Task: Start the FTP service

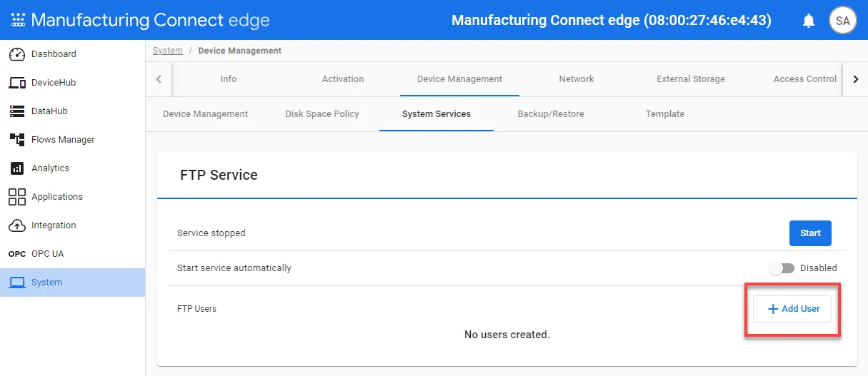Action: coord(810,233)
